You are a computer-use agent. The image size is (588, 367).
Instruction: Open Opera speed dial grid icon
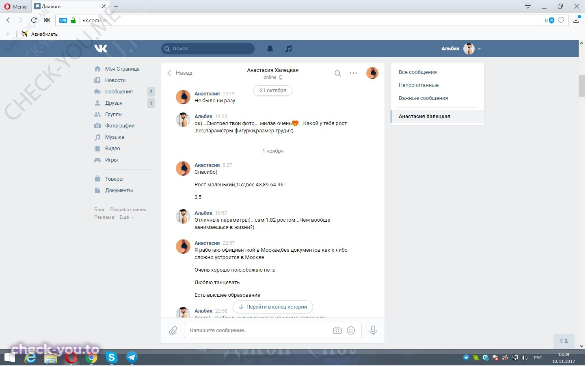point(47,20)
